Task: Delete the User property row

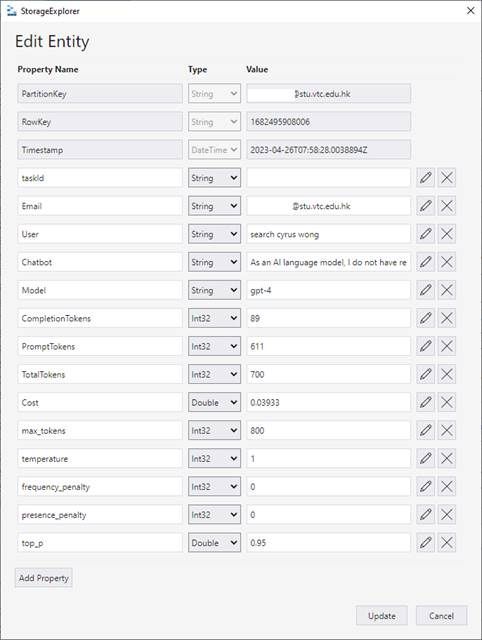Action: (446, 234)
